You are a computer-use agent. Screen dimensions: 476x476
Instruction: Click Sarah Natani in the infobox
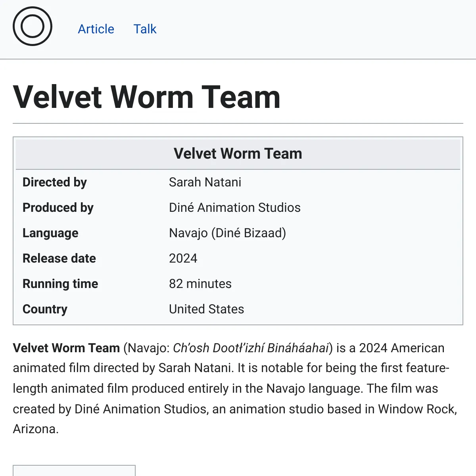pyautogui.click(x=205, y=182)
